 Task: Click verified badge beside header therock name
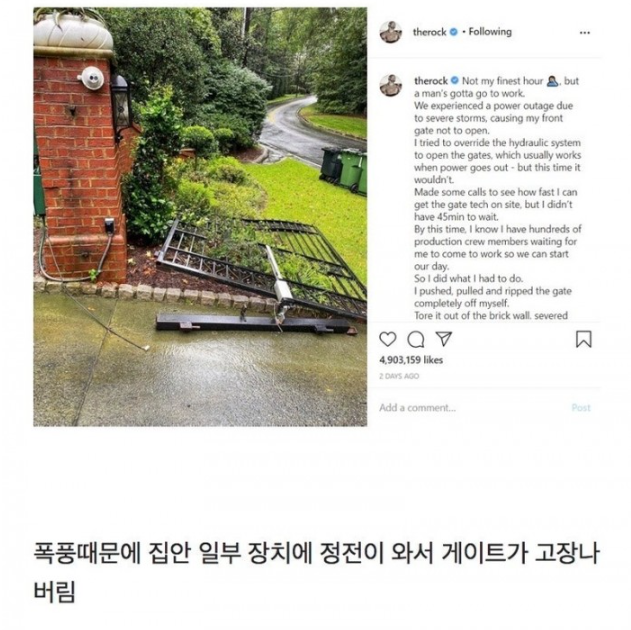454,32
